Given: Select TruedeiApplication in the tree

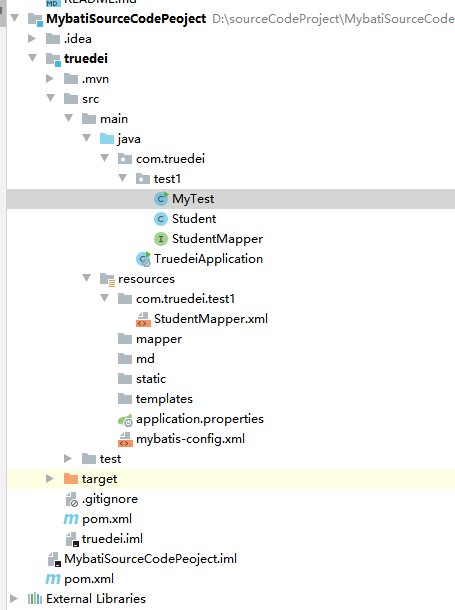Looking at the screenshot, I should 208,259.
